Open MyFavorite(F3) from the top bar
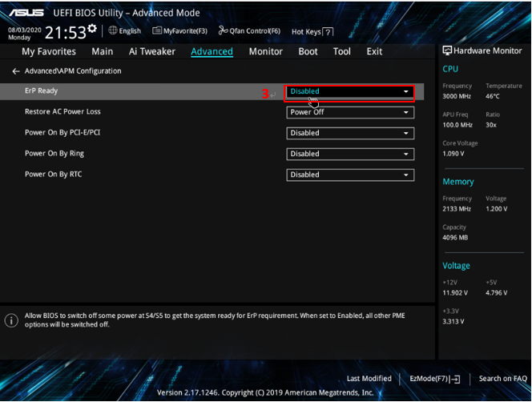This screenshot has width=532, height=402. [x=180, y=31]
